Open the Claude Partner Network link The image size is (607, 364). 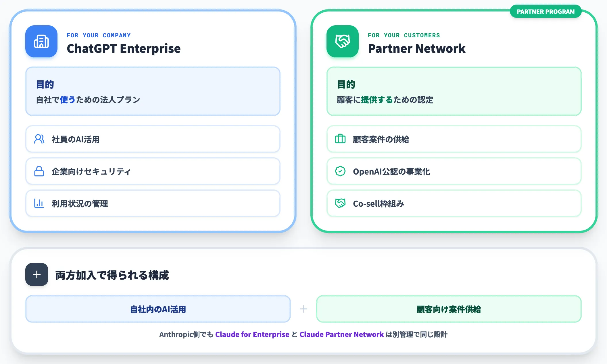pyautogui.click(x=342, y=334)
